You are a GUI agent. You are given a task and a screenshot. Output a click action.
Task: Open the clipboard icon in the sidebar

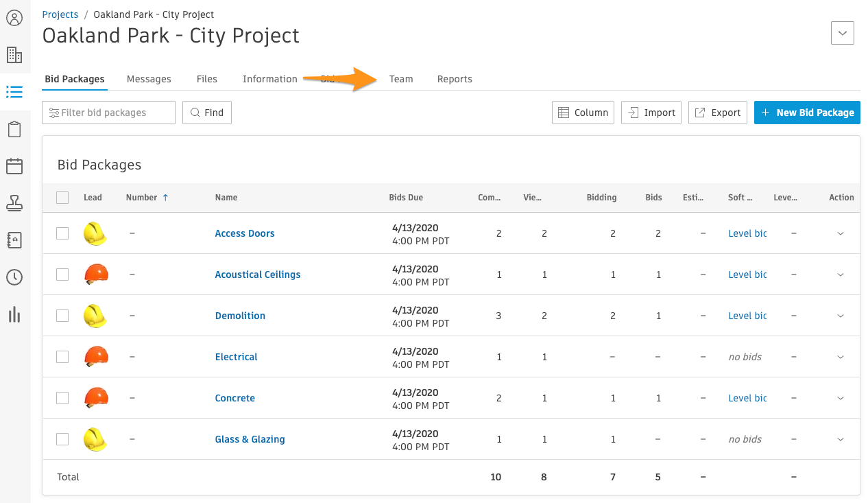tap(15, 129)
